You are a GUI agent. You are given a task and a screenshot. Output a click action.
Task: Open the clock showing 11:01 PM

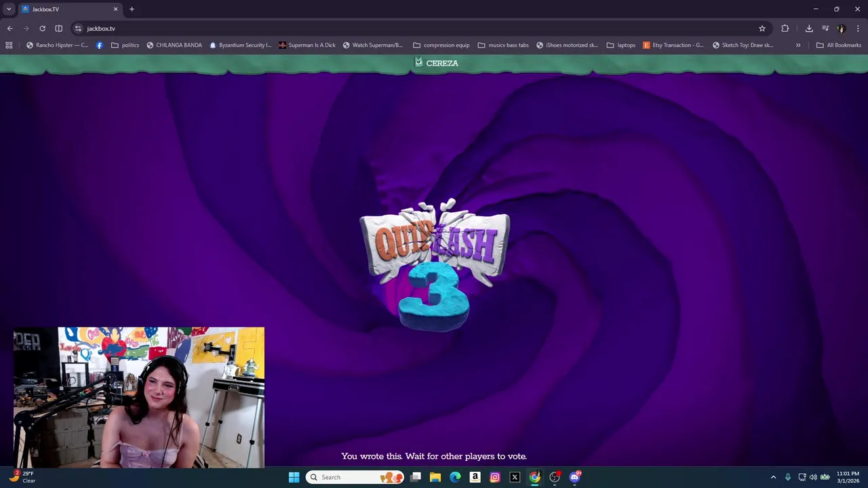(x=848, y=477)
